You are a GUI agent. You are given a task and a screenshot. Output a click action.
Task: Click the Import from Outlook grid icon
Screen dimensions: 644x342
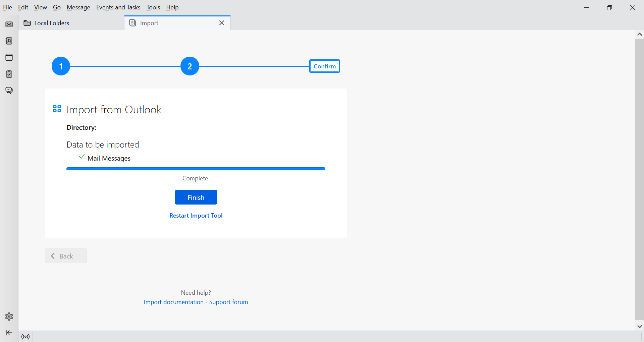pyautogui.click(x=57, y=109)
